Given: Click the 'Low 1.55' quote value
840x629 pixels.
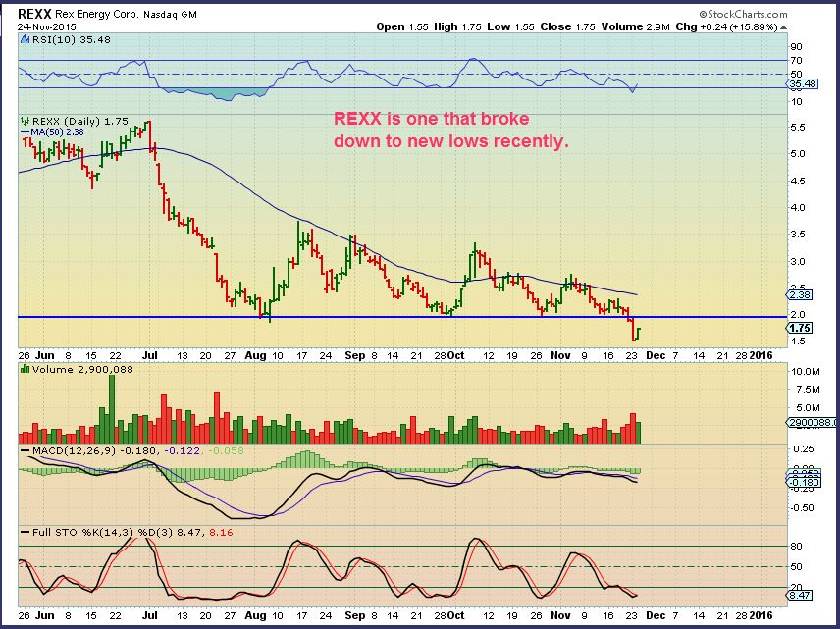Looking at the screenshot, I should 510,26.
